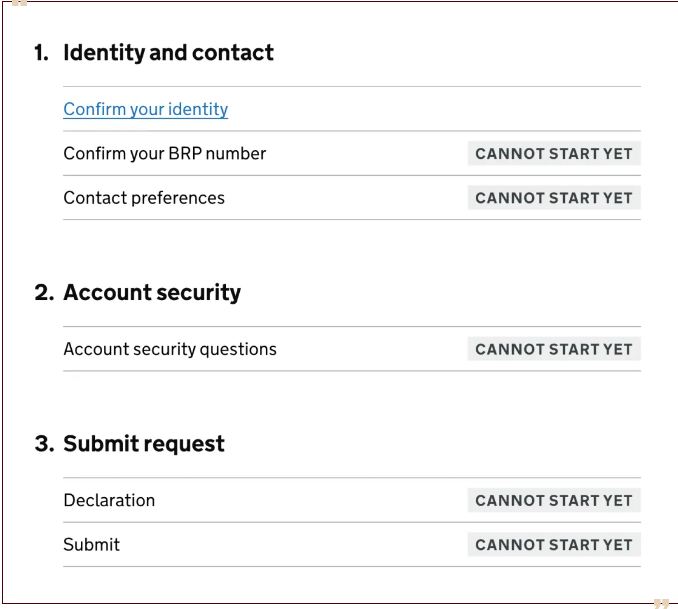Click the Account security questions task

pyautogui.click(x=170, y=349)
